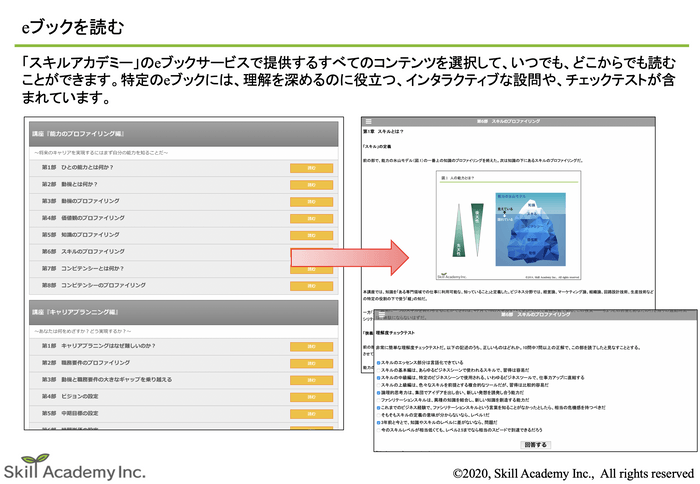Click row title 第4部 ビジョンの設定
The height and width of the screenshot is (484, 700).
70,396
